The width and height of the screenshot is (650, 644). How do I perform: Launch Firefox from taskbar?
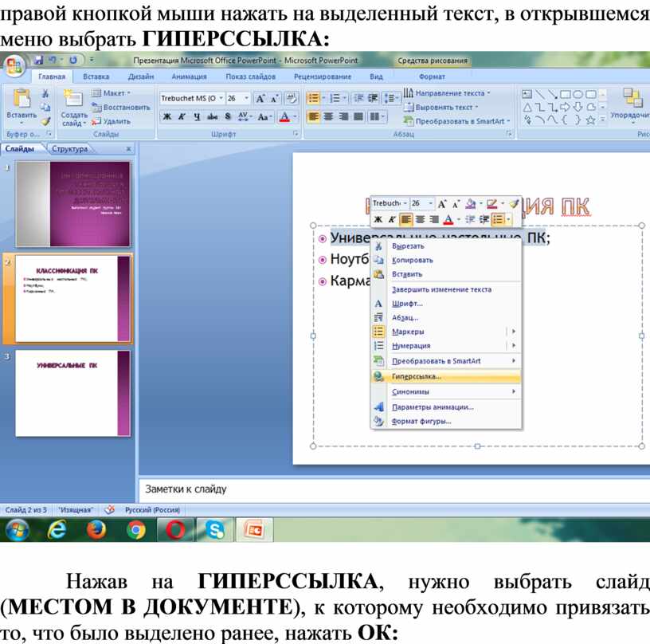pyautogui.click(x=96, y=529)
